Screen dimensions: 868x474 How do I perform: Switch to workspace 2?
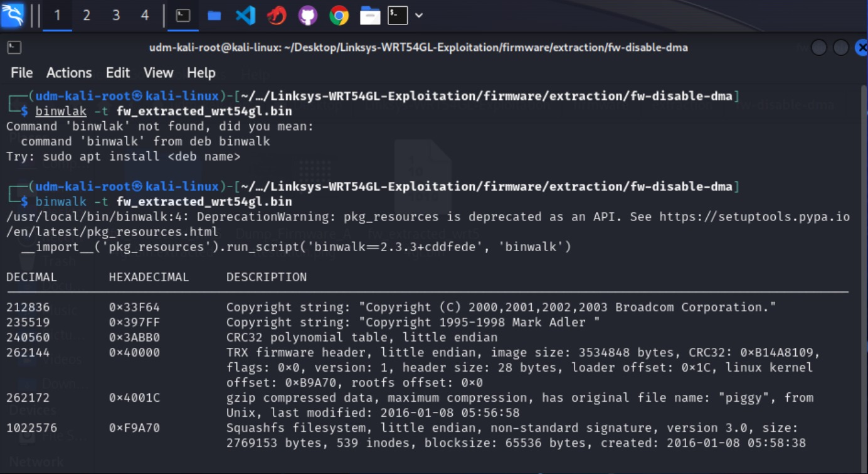coord(87,15)
